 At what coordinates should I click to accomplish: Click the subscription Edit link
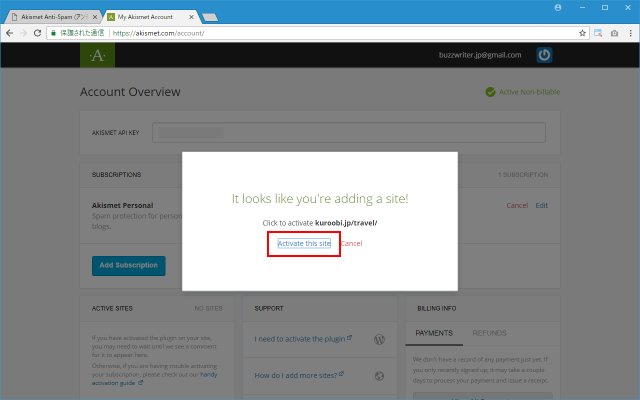(x=542, y=205)
